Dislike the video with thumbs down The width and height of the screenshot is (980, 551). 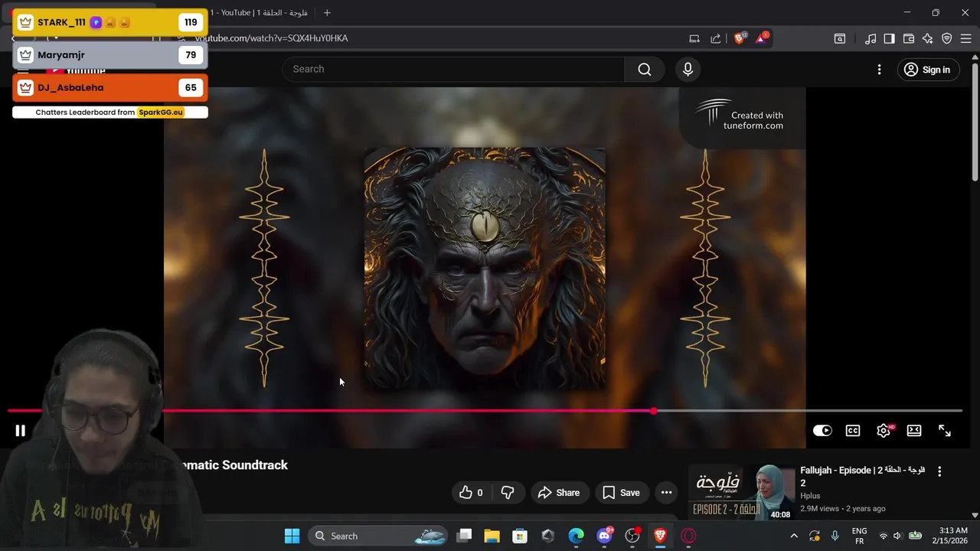508,493
